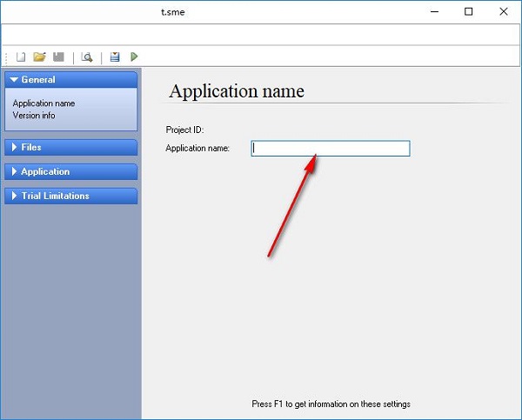
Task: Click the Project ID label
Action: click(x=184, y=130)
